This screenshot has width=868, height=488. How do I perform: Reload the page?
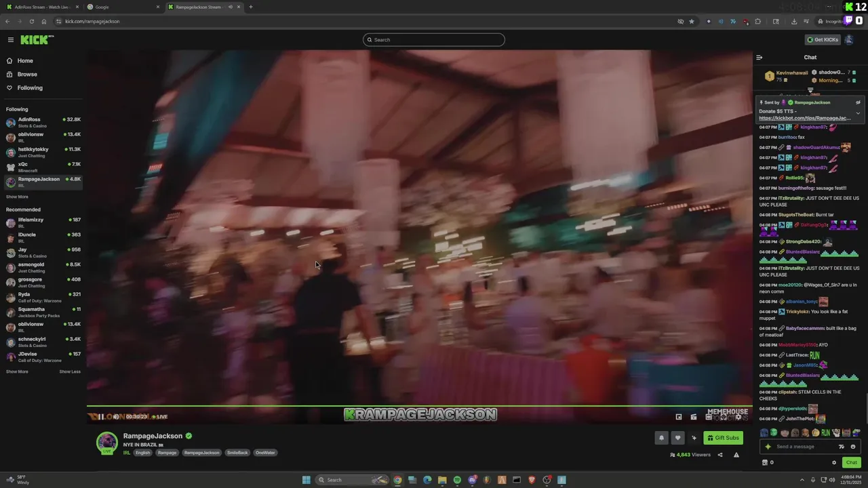pyautogui.click(x=31, y=21)
